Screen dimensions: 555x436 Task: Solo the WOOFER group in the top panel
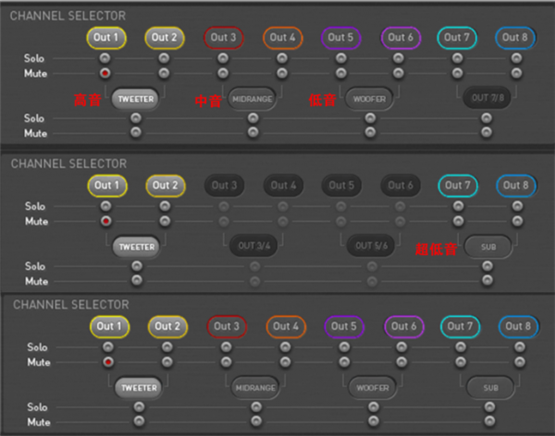tap(370, 118)
